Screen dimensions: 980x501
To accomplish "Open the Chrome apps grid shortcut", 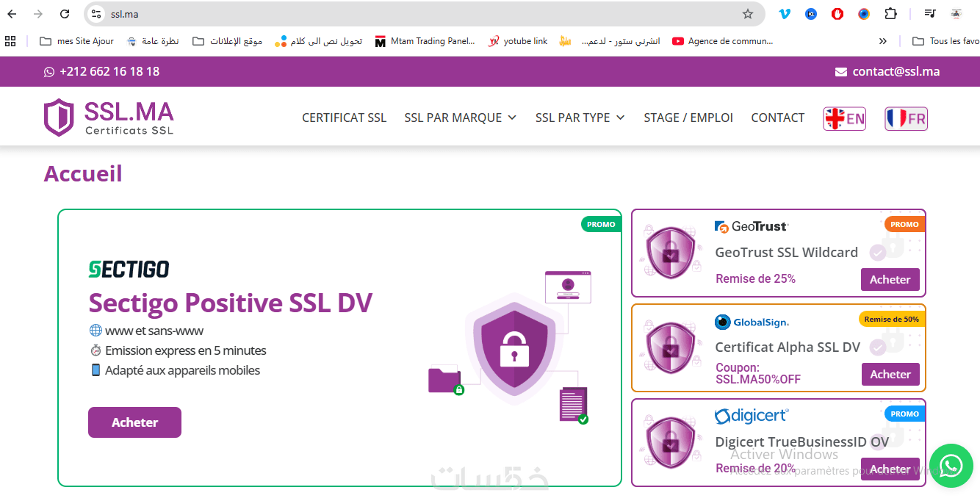I will coord(10,41).
